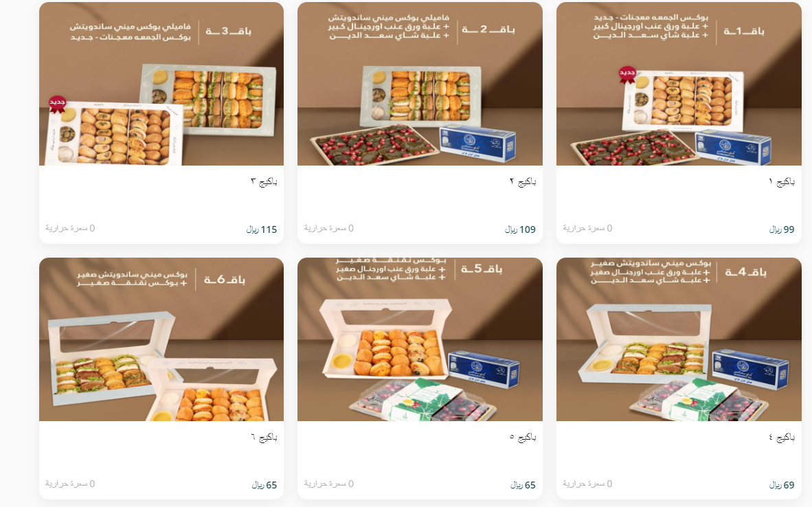Select the 109 ريال price label

(x=521, y=229)
